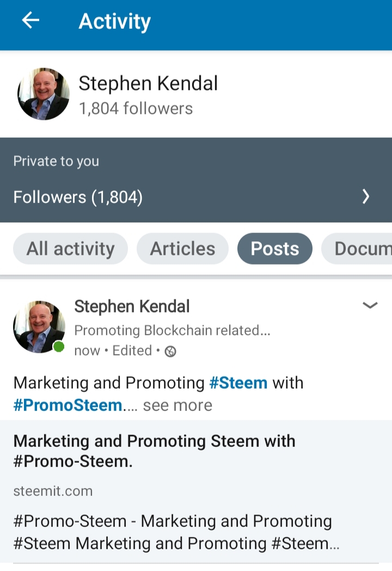Open Followers list via right chevron
This screenshot has height=571, width=392.
click(x=366, y=197)
